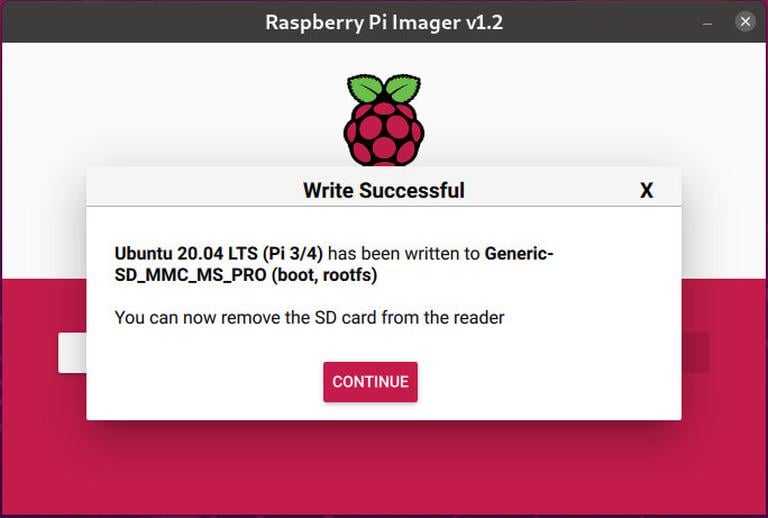Screen dimensions: 768x518
Task: Close the Raspberry Pi Imager window
Action: [745, 21]
